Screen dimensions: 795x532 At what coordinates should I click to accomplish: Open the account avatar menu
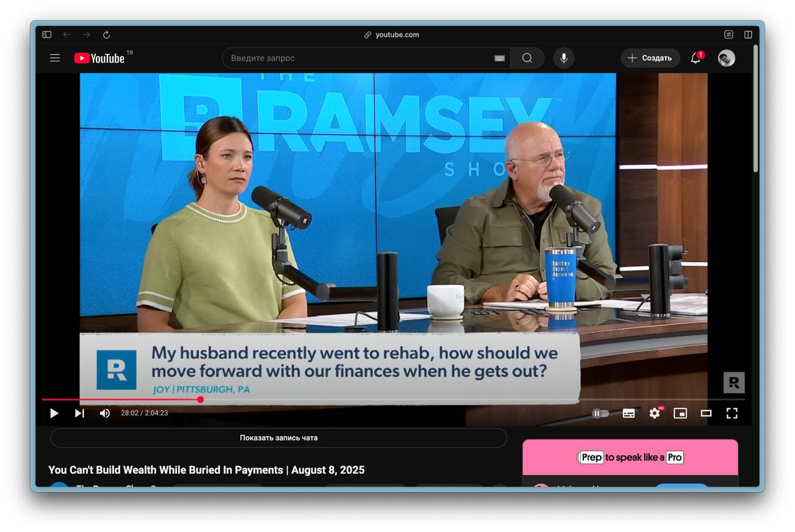point(727,58)
